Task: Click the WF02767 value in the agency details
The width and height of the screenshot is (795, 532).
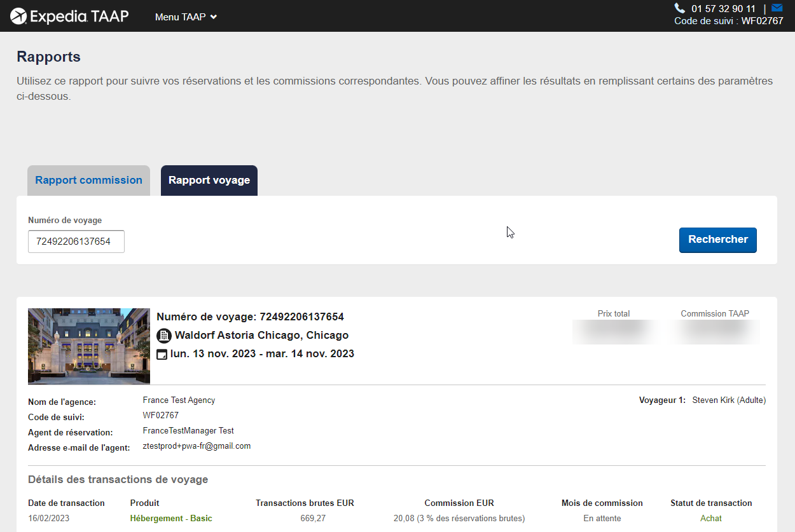Action: 161,416
